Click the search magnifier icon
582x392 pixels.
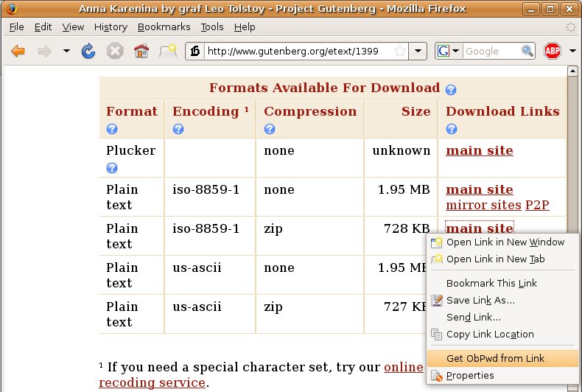coord(527,51)
